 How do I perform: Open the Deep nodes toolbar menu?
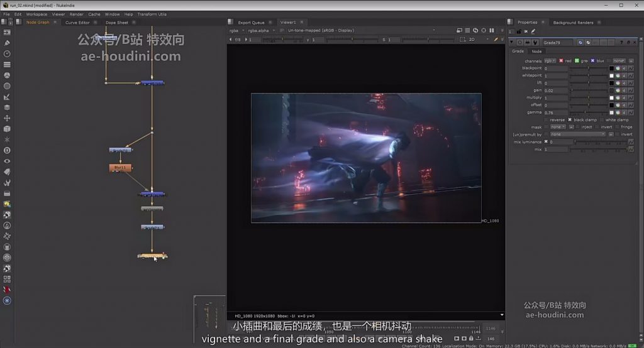pos(7,150)
